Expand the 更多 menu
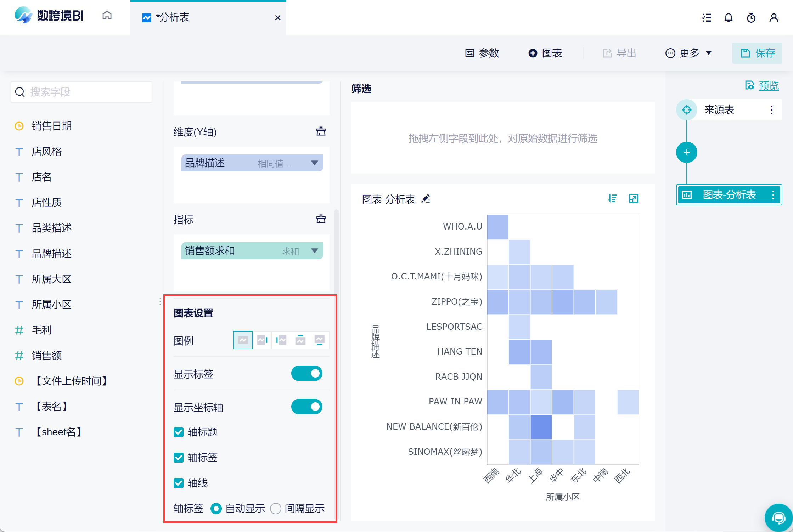This screenshot has width=793, height=532. 689,53
